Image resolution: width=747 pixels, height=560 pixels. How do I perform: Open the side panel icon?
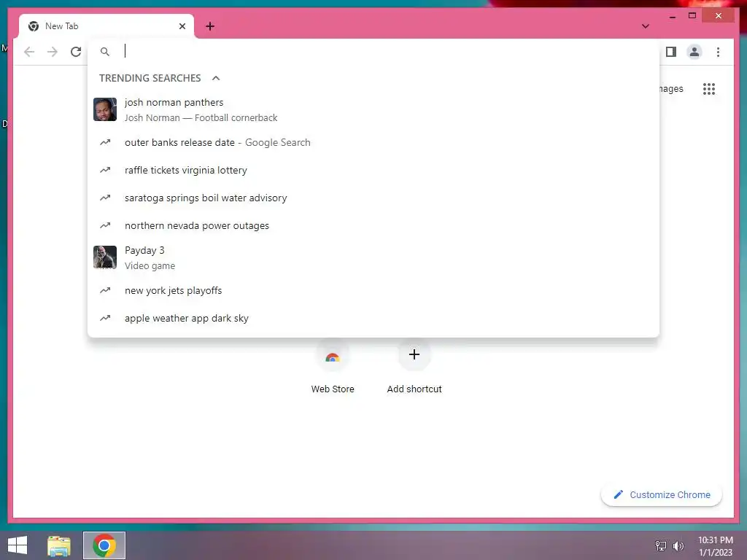[671, 52]
